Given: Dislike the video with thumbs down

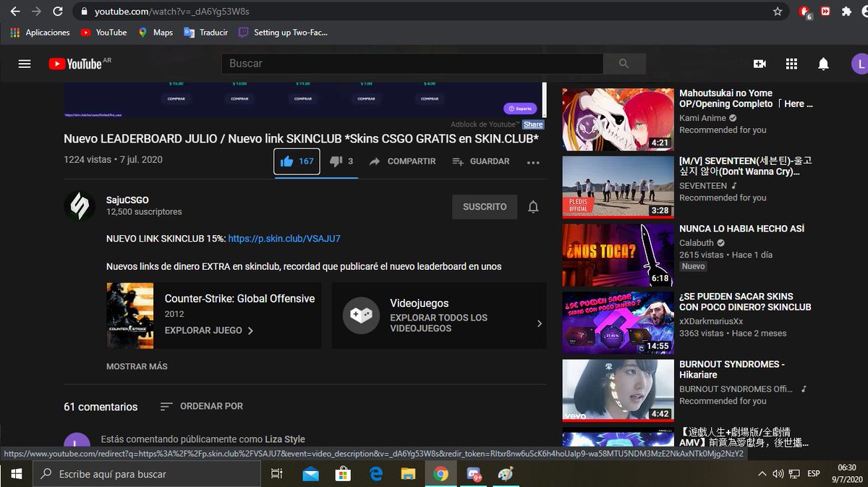Looking at the screenshot, I should [341, 161].
